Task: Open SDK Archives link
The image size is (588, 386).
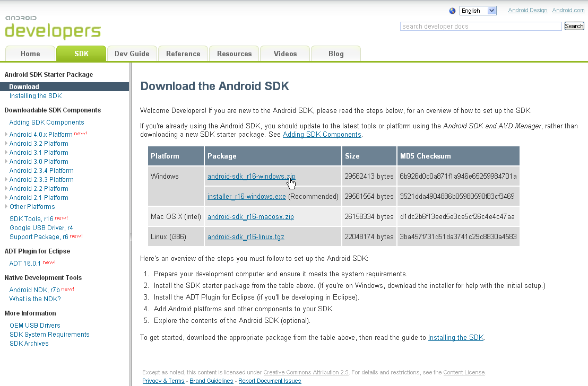Action: pyautogui.click(x=29, y=343)
